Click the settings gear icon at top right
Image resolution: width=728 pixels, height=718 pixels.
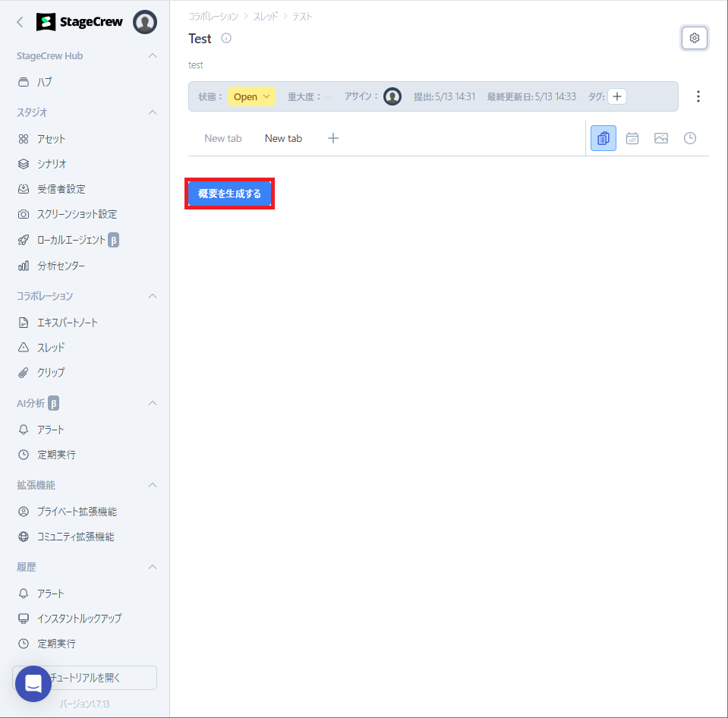click(x=694, y=38)
